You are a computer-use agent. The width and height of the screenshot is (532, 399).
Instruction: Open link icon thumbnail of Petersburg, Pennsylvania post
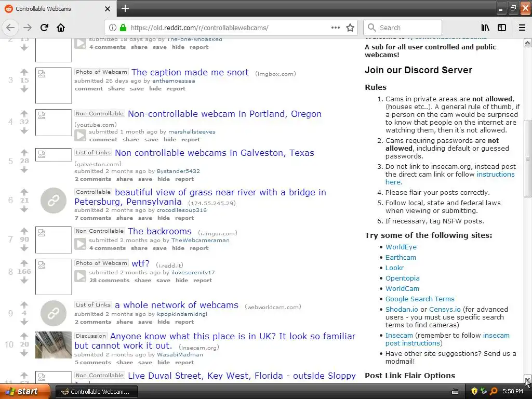point(54,201)
